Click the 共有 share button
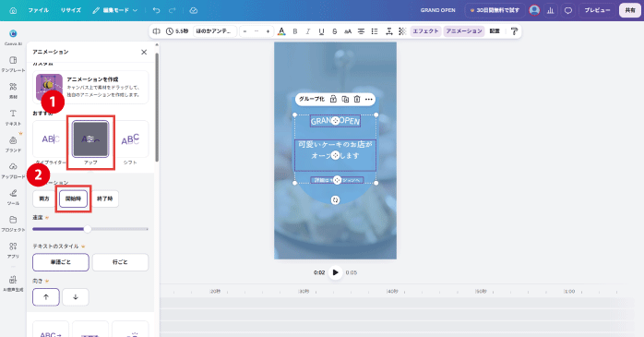 [630, 10]
